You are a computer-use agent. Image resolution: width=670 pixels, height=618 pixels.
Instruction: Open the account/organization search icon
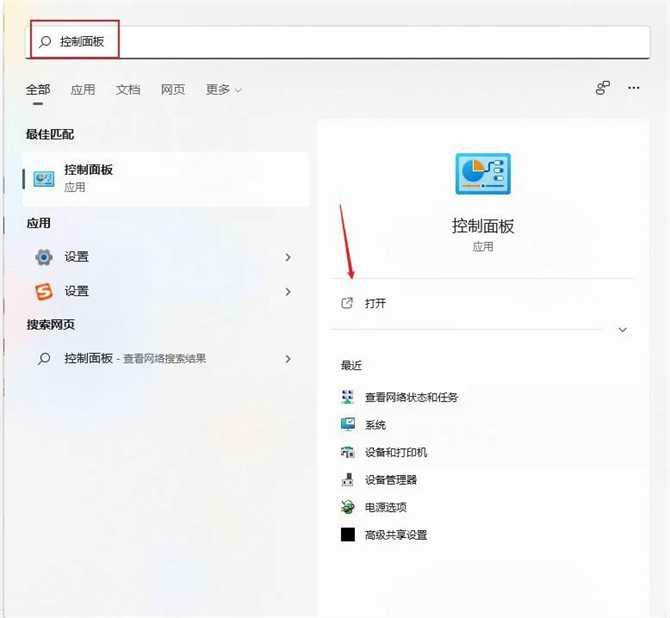[602, 88]
